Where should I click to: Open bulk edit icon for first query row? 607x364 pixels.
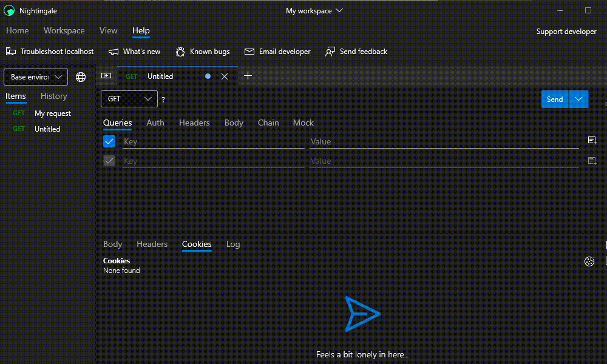[592, 140]
